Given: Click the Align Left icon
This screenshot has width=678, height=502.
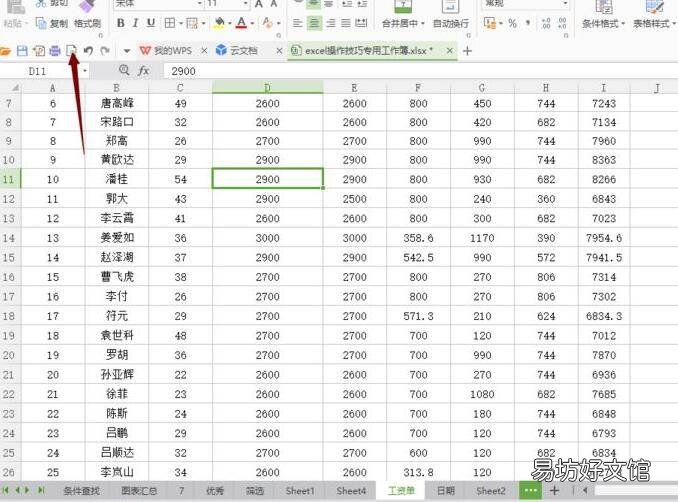Looking at the screenshot, I should [x=297, y=23].
